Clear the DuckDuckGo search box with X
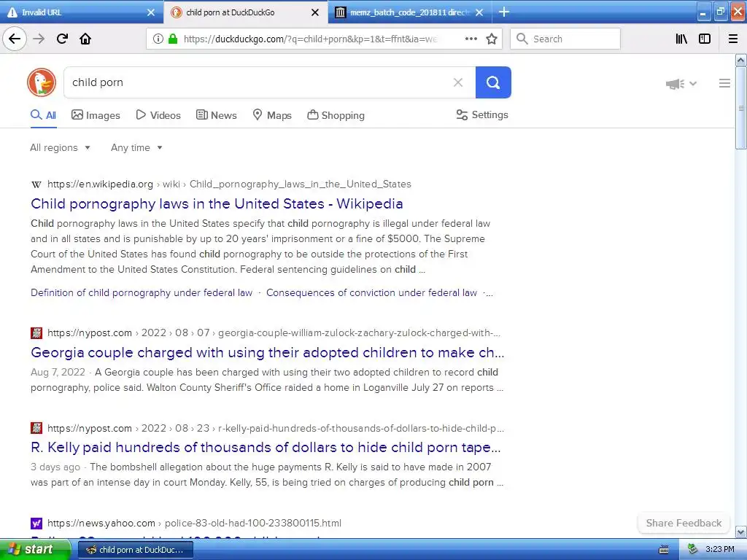747x560 pixels. 458,82
